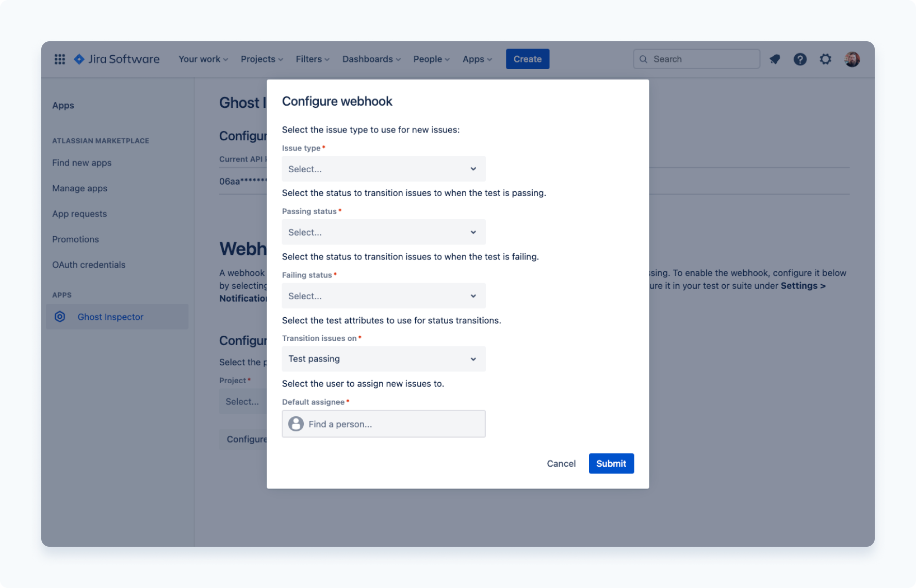
Task: Click the user profile avatar
Action: tap(852, 59)
